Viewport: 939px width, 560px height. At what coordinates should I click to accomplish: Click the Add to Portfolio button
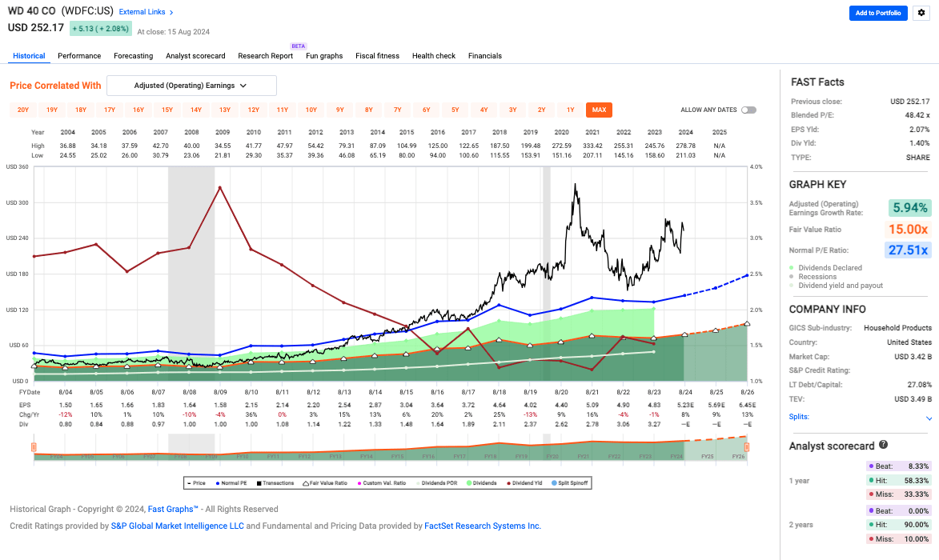click(x=878, y=13)
